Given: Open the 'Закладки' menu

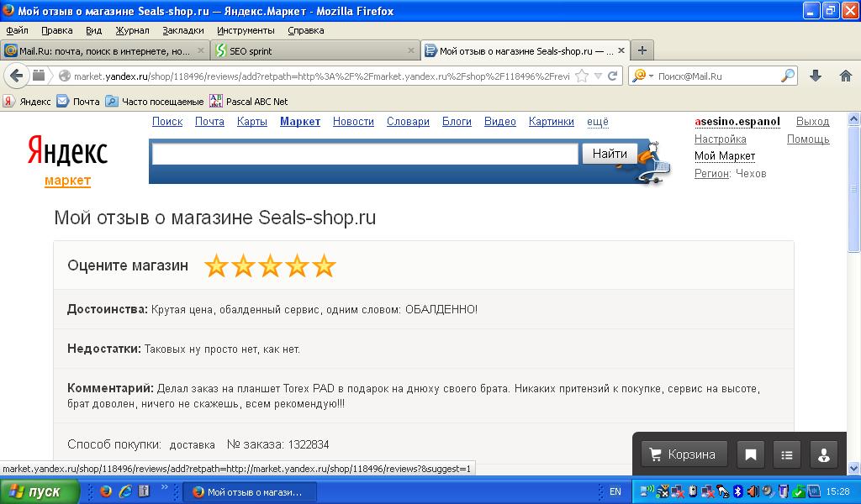Looking at the screenshot, I should click(x=182, y=30).
